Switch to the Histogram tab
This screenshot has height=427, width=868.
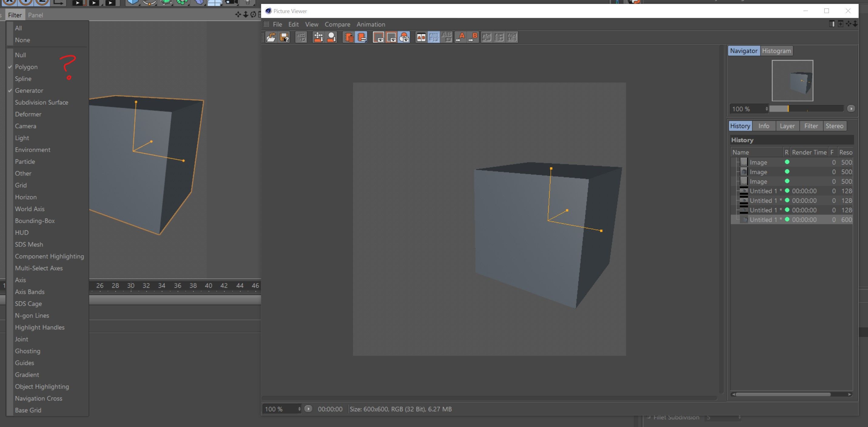point(776,51)
